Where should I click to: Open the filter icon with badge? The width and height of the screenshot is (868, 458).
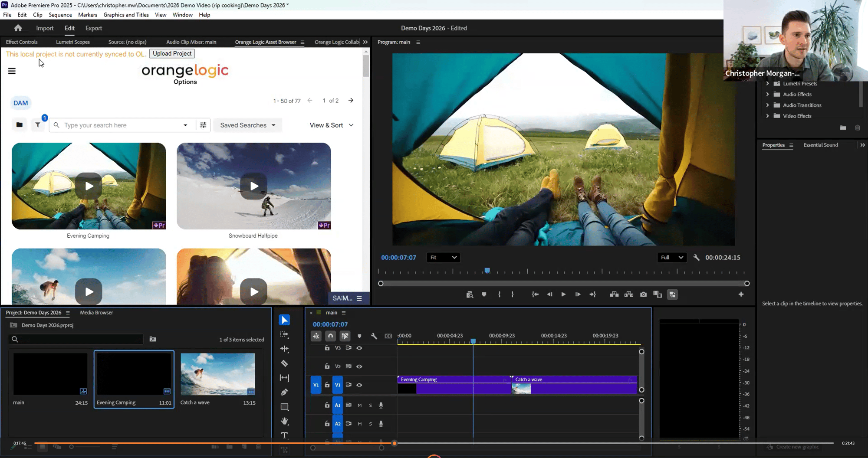(38, 125)
